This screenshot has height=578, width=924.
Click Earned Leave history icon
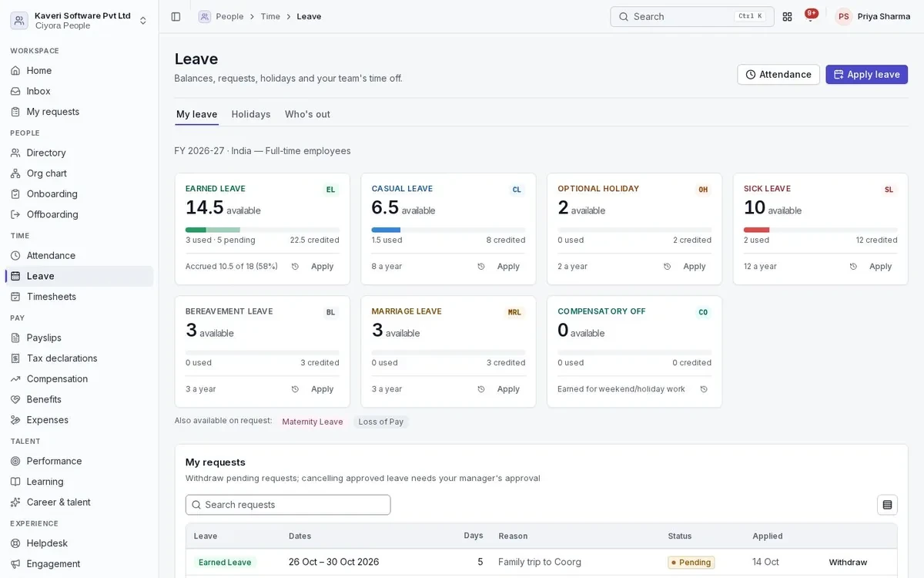295,267
